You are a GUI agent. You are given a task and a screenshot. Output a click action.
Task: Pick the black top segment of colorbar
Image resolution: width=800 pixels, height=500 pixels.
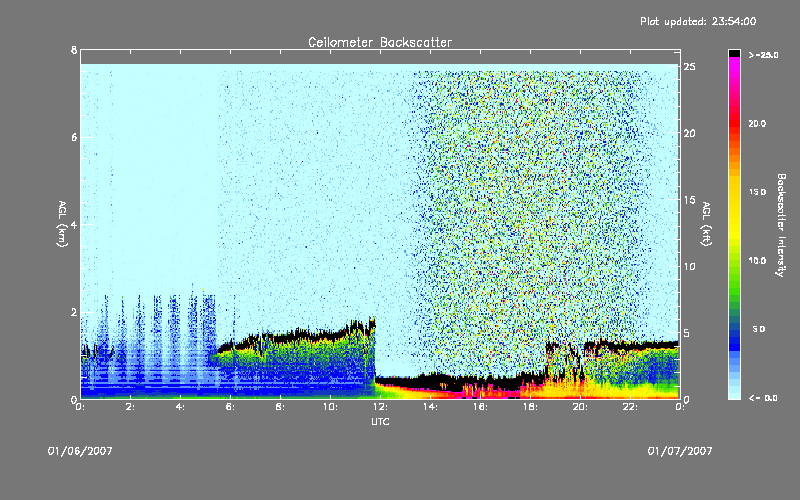coord(734,53)
